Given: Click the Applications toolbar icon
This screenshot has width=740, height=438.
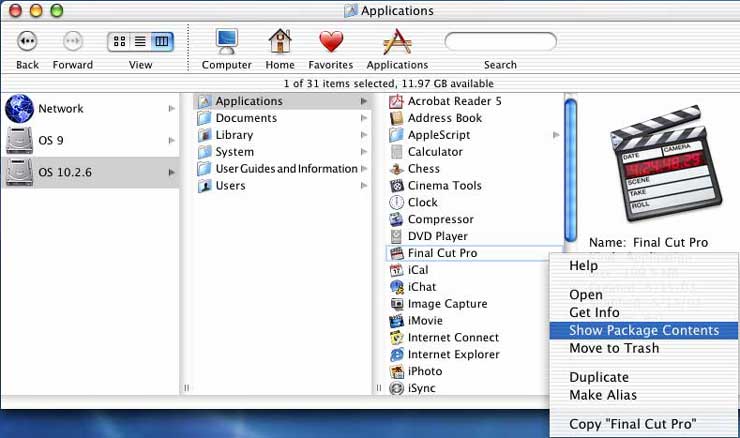Looking at the screenshot, I should (397, 41).
